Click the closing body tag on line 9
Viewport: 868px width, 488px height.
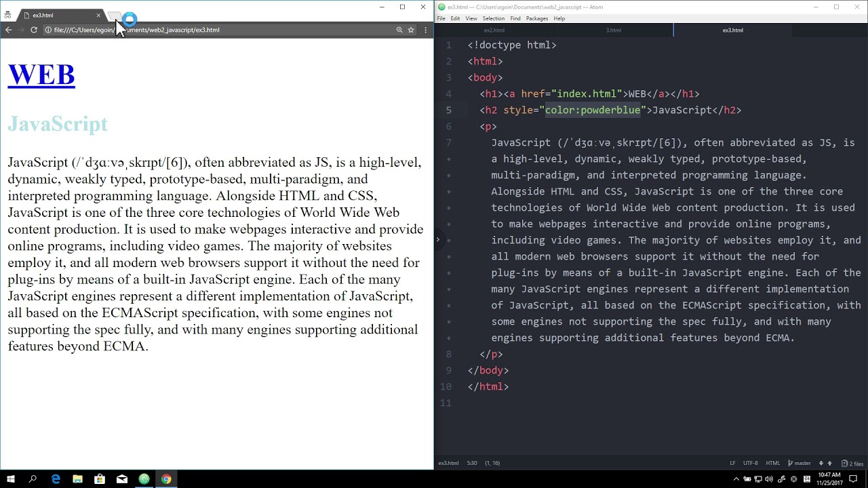click(488, 370)
